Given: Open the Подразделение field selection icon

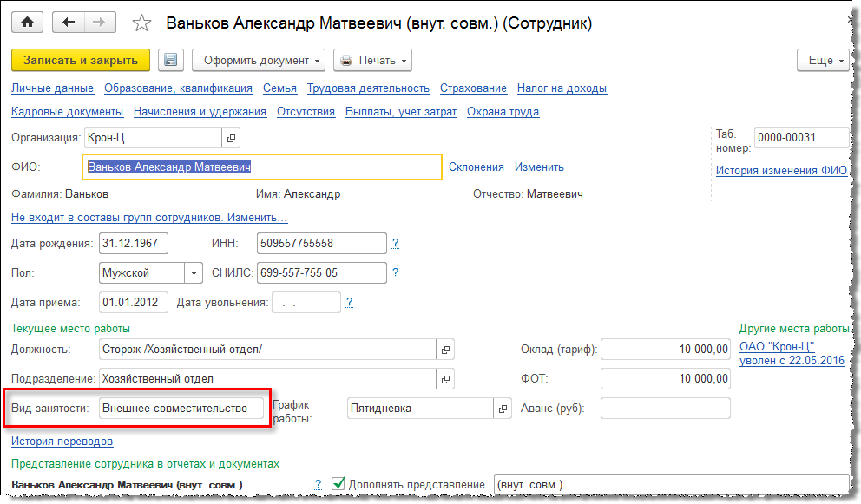Looking at the screenshot, I should [x=446, y=379].
